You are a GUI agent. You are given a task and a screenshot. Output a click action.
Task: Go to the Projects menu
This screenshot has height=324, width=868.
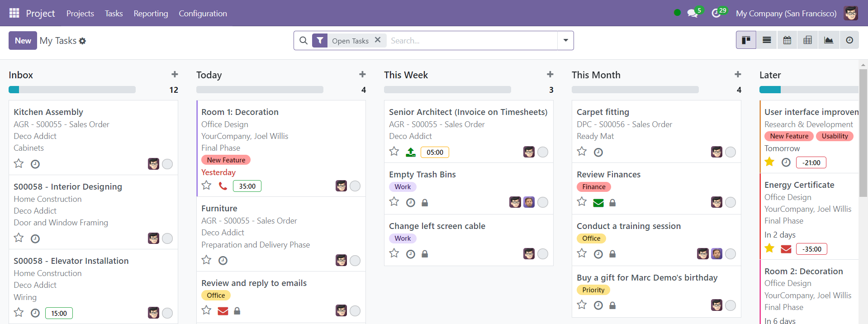click(80, 13)
